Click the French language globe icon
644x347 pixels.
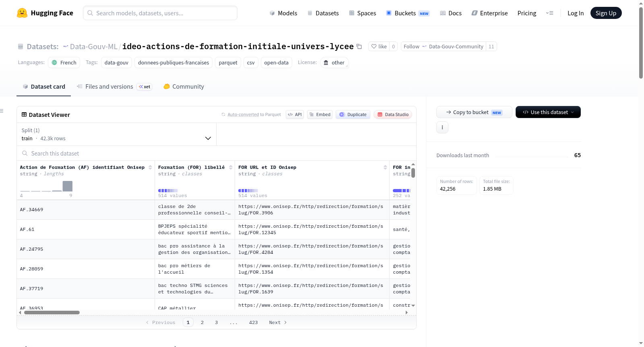[54, 62]
